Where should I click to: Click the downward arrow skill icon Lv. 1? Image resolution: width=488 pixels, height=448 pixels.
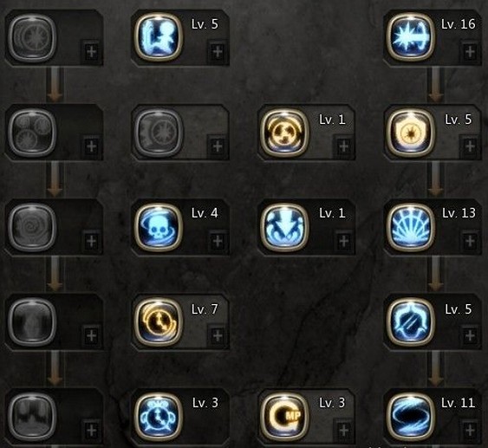point(284,227)
